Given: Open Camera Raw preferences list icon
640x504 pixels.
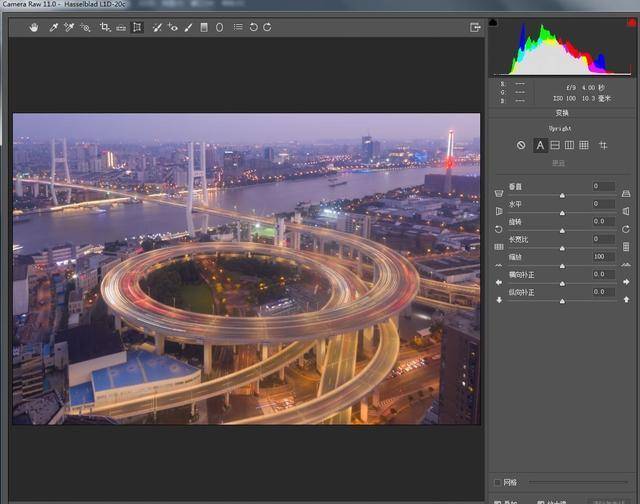Looking at the screenshot, I should 237,27.
